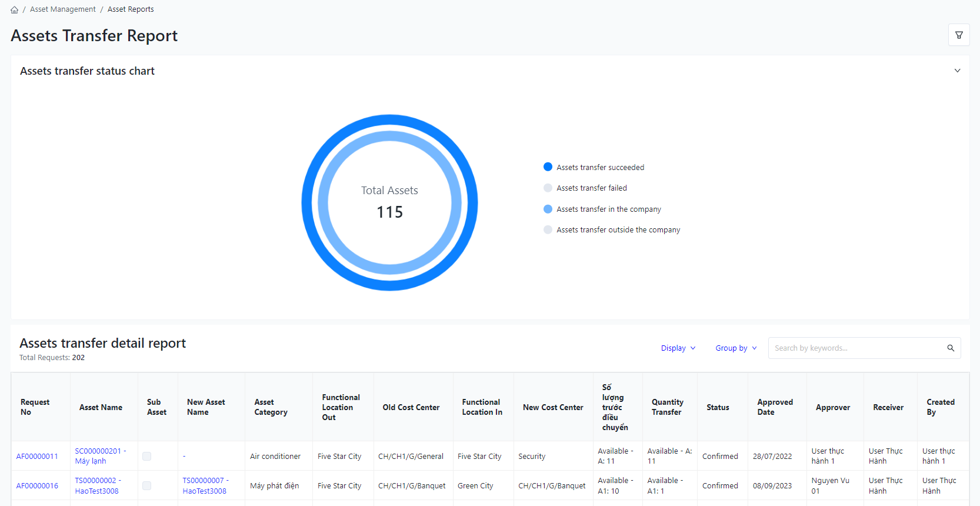The width and height of the screenshot is (980, 506).
Task: Open the filter funnel icon button
Action: [959, 35]
